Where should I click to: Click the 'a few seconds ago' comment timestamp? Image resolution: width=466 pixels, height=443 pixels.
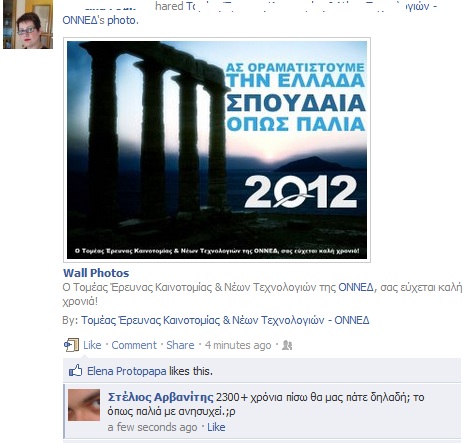[x=152, y=427]
